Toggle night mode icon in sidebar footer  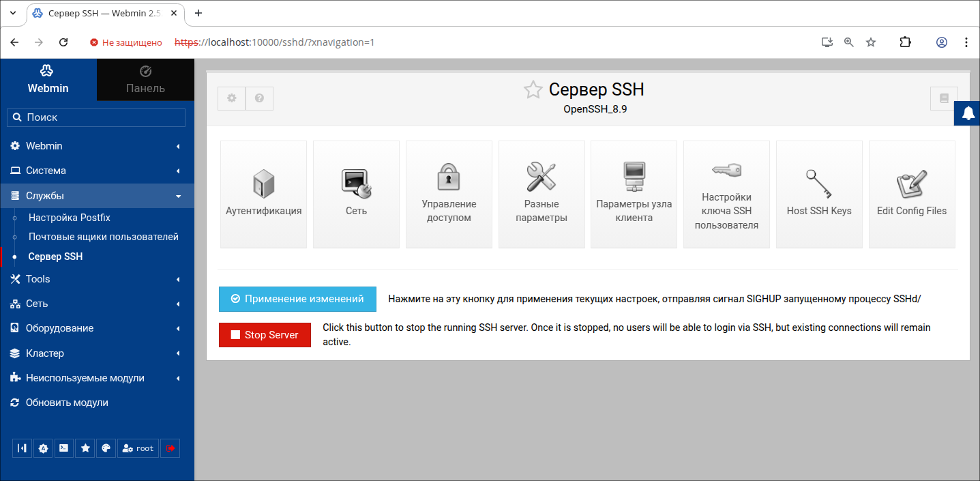point(43,448)
